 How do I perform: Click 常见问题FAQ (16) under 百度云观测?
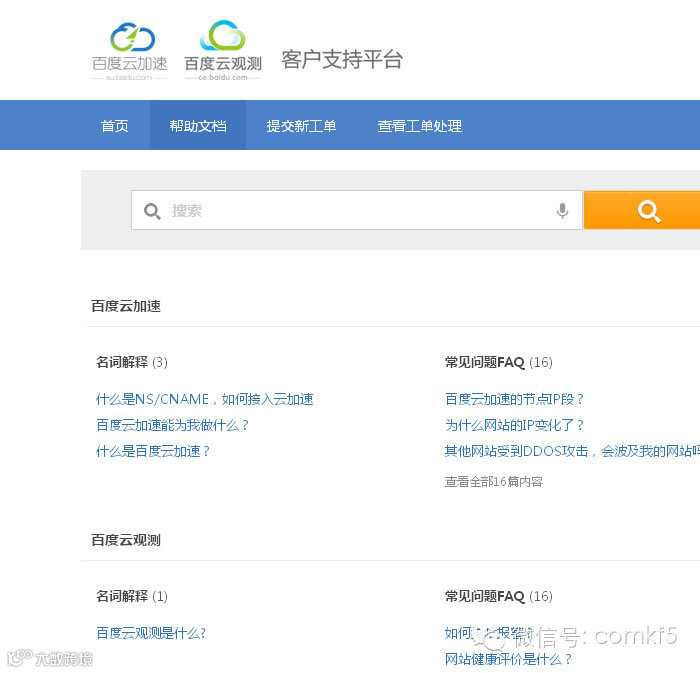(499, 596)
